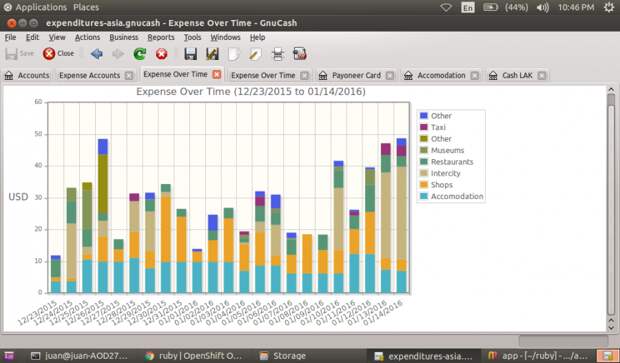Viewport: 620px width, 363px height.
Task: Open the Applications menu in top panel
Action: (41, 7)
